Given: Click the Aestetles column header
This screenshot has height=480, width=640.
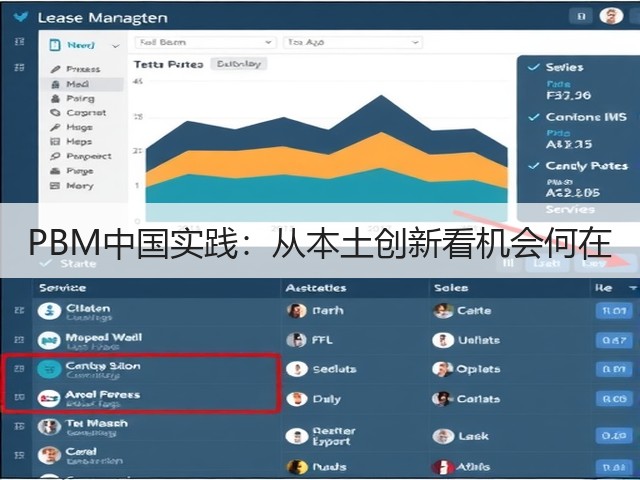Looking at the screenshot, I should click(x=316, y=288).
